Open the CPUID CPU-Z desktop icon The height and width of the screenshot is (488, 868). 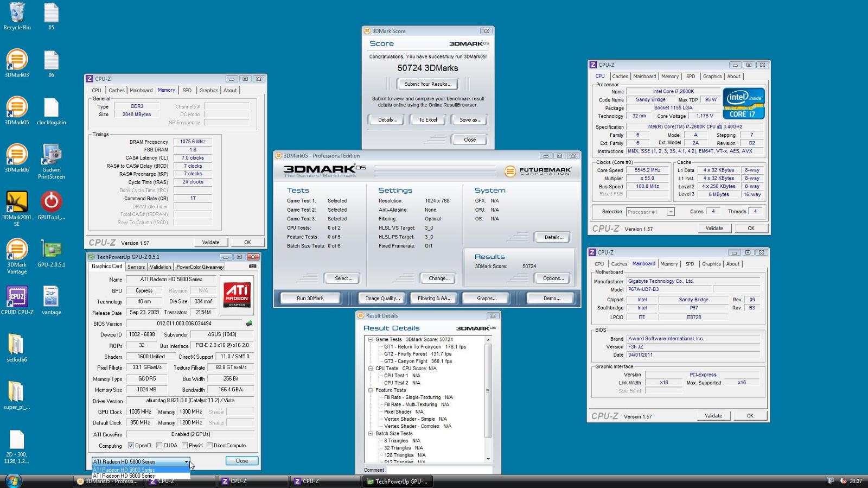point(17,300)
